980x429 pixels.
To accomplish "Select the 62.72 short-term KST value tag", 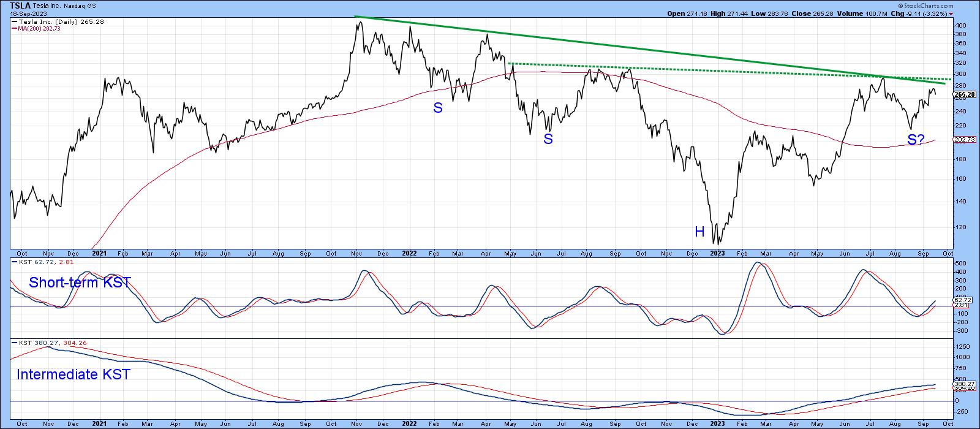I will tap(963, 300).
